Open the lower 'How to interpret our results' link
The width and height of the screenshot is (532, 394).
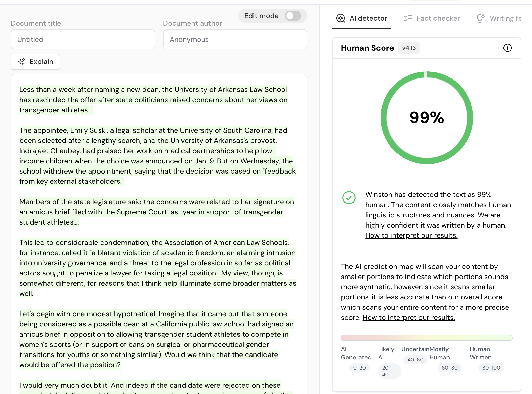pyautogui.click(x=408, y=318)
